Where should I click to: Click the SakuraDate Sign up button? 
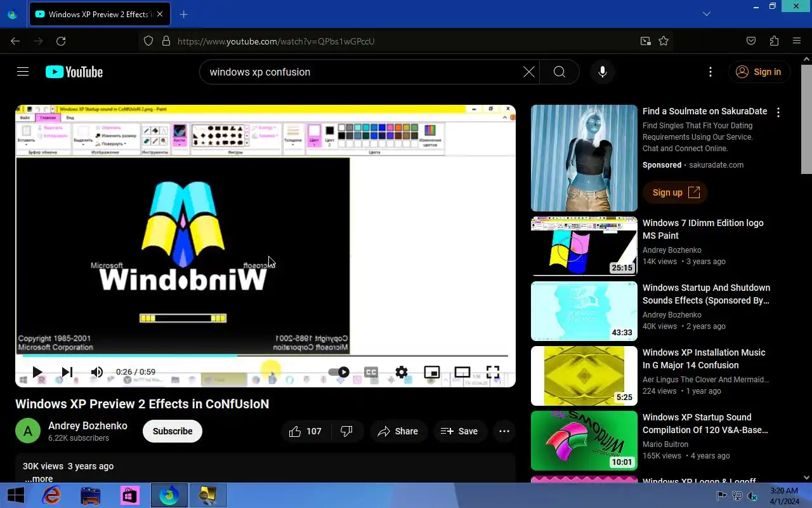click(x=675, y=192)
